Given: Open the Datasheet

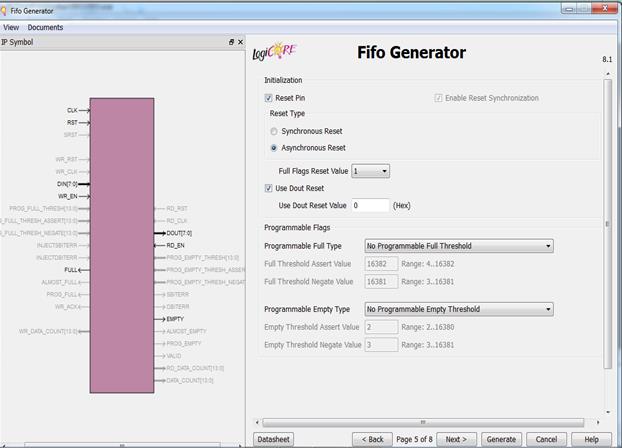Looking at the screenshot, I should pyautogui.click(x=273, y=439).
